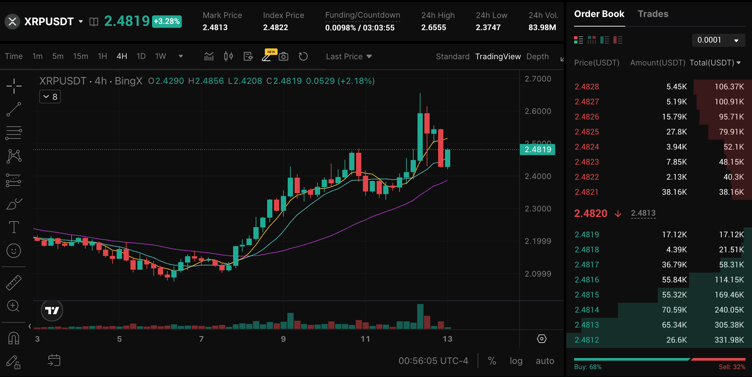Click the Funding/Countdown label

click(363, 15)
